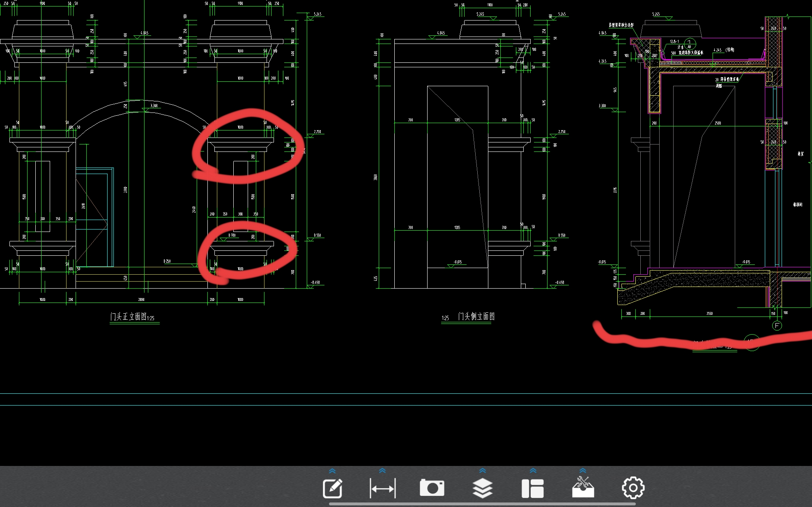The height and width of the screenshot is (507, 812).
Task: Tap the camera snapshot icon
Action: [x=432, y=488]
